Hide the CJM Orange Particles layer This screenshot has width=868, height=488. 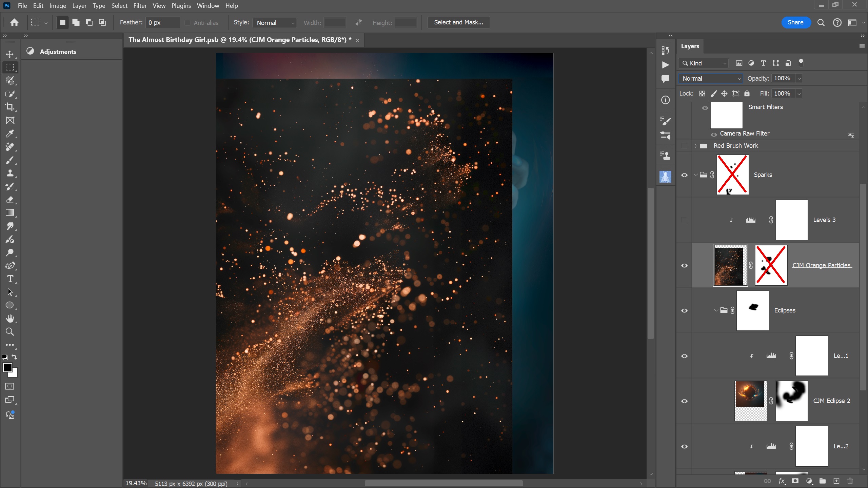pyautogui.click(x=685, y=265)
